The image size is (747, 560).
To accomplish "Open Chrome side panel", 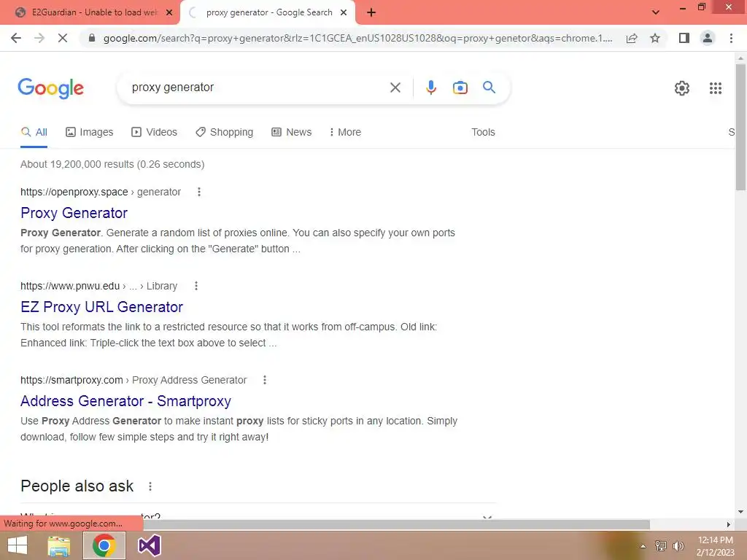I will point(684,38).
